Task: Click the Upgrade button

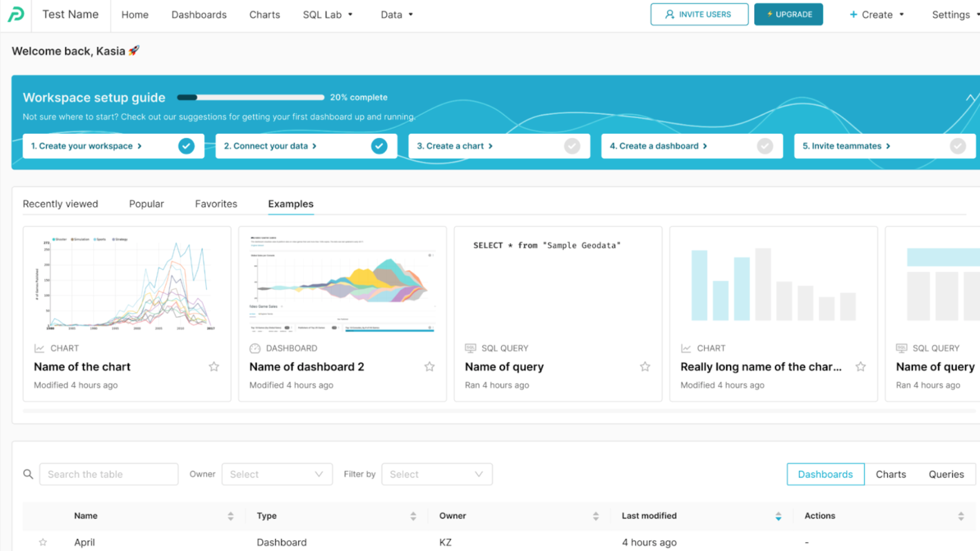Action: (788, 14)
